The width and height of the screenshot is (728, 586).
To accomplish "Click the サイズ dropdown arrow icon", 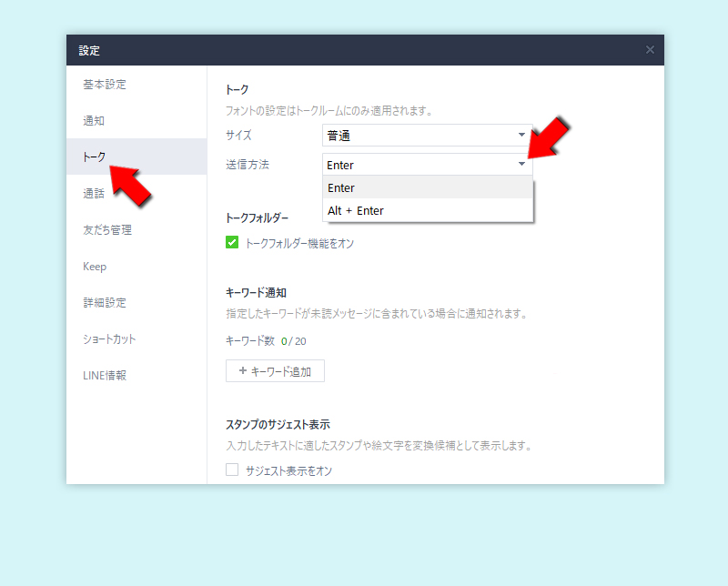I will [x=521, y=135].
